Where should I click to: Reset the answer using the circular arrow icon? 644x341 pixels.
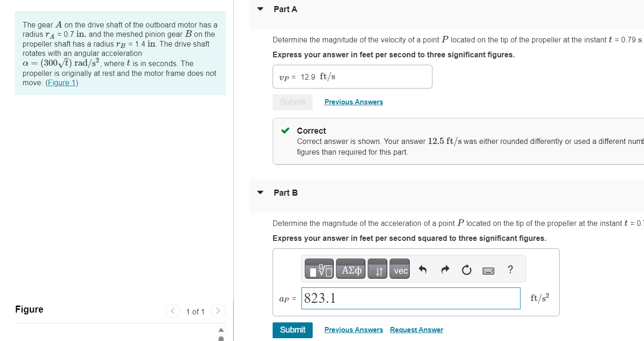coord(466,268)
